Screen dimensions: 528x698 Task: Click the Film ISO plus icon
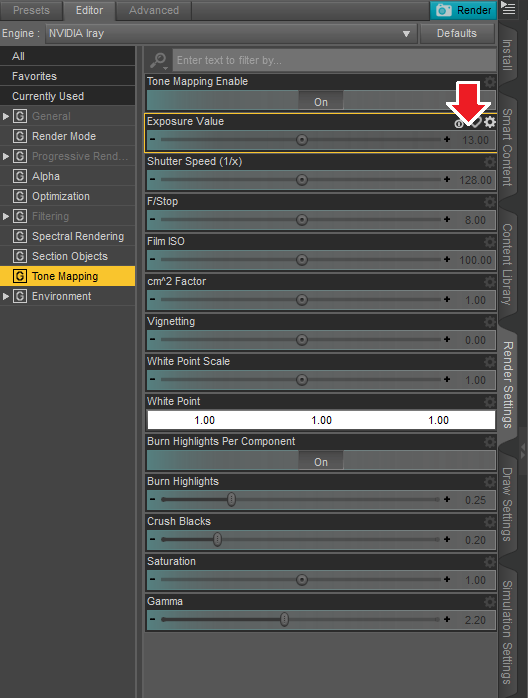447,260
